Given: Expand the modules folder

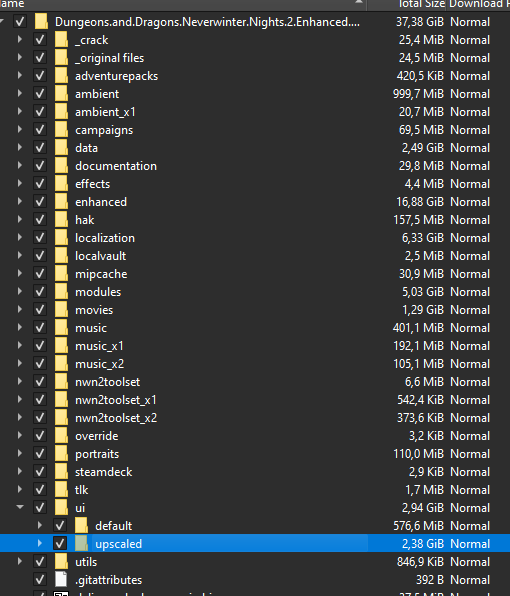Looking at the screenshot, I should 20,292.
